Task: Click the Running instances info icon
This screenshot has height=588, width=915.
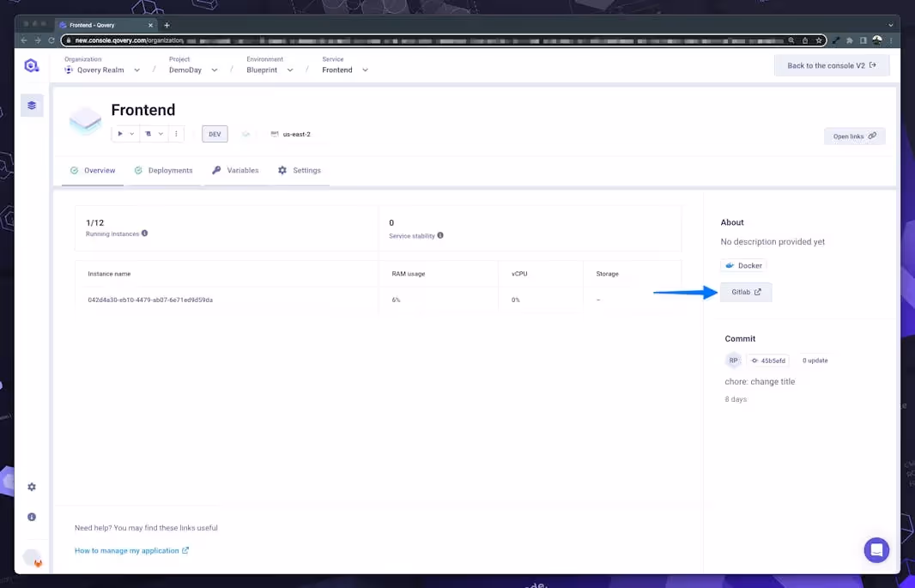Action: 145,233
